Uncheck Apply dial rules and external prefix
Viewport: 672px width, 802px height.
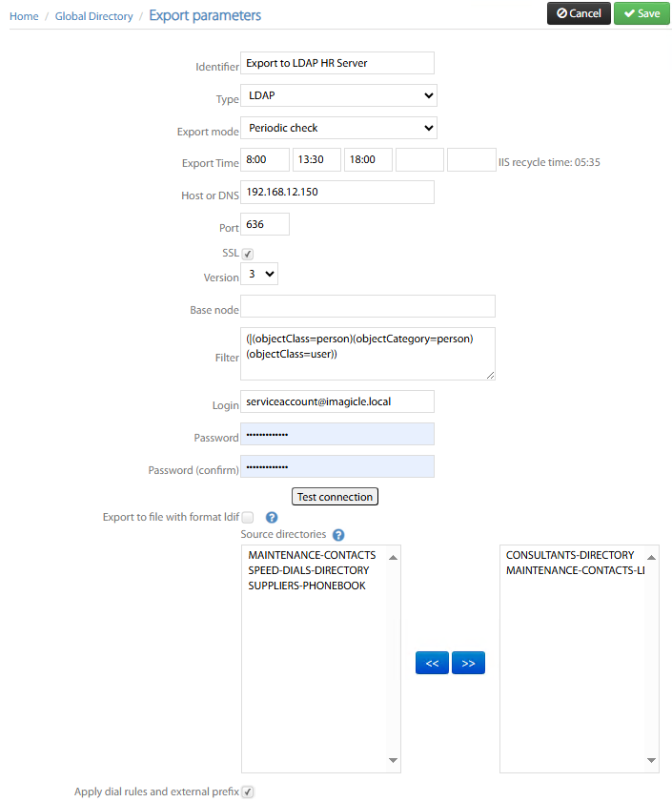click(x=248, y=792)
